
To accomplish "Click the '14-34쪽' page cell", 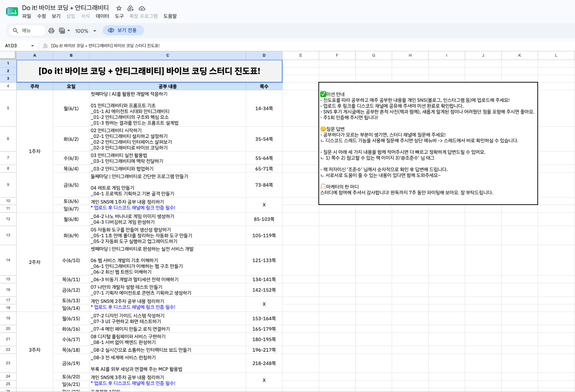I will [264, 108].
